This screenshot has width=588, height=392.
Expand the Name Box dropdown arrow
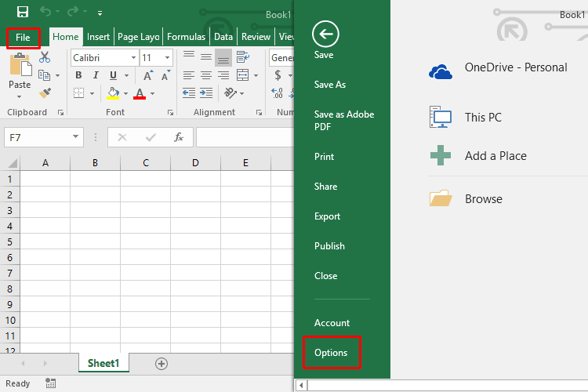click(76, 137)
